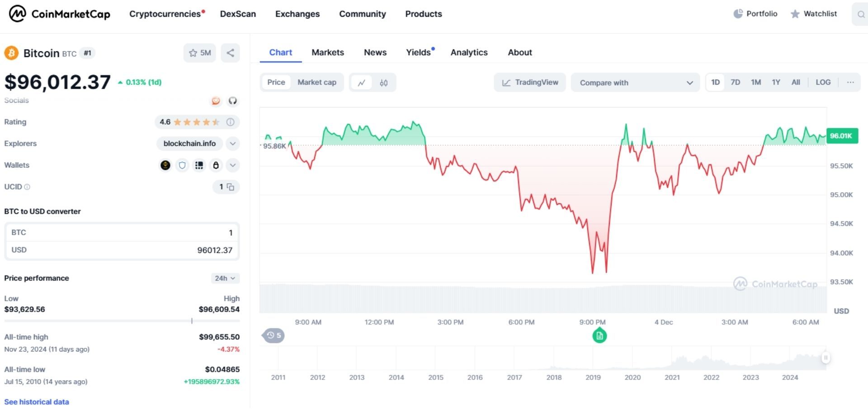Open the See historical data link
Image resolution: width=868 pixels, height=418 pixels.
click(37, 402)
